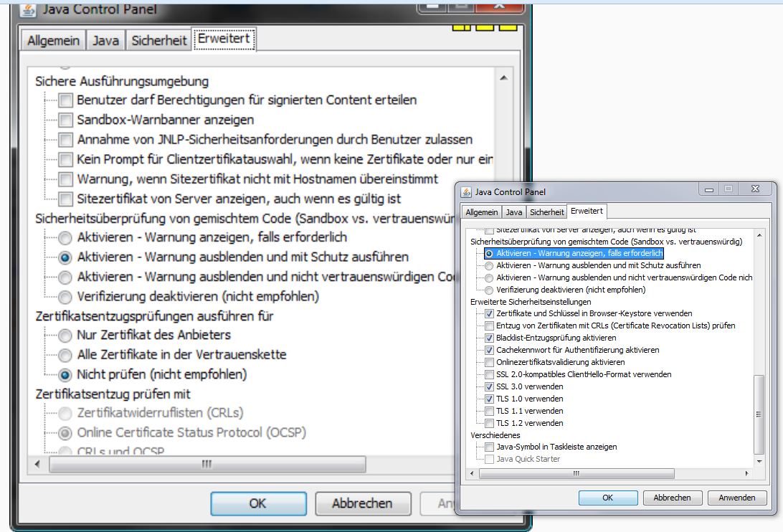The image size is (783, 532).
Task: Close the small Java Control Panel window
Action: coord(756,189)
